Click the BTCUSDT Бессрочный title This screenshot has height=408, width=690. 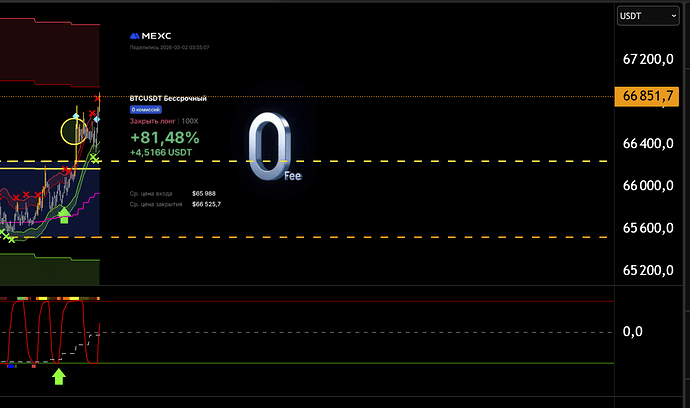tap(168, 98)
